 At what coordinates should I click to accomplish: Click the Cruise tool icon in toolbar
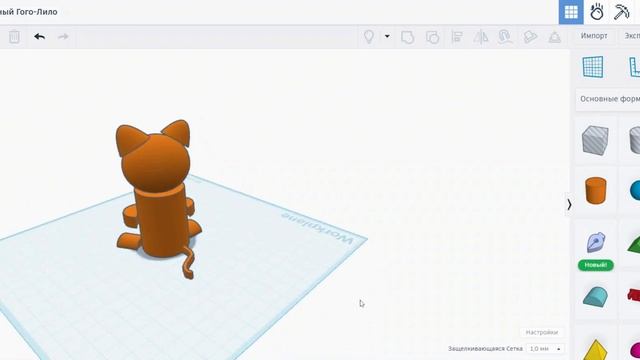click(505, 37)
